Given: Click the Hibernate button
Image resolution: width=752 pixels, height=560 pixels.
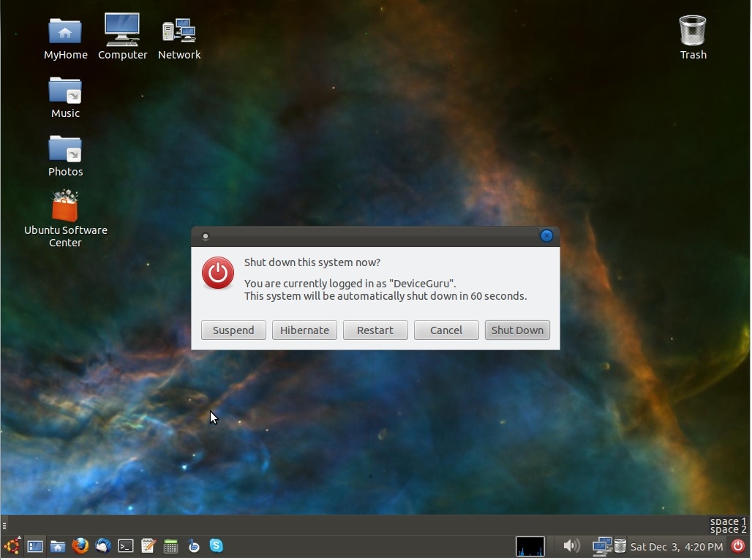Looking at the screenshot, I should point(304,330).
